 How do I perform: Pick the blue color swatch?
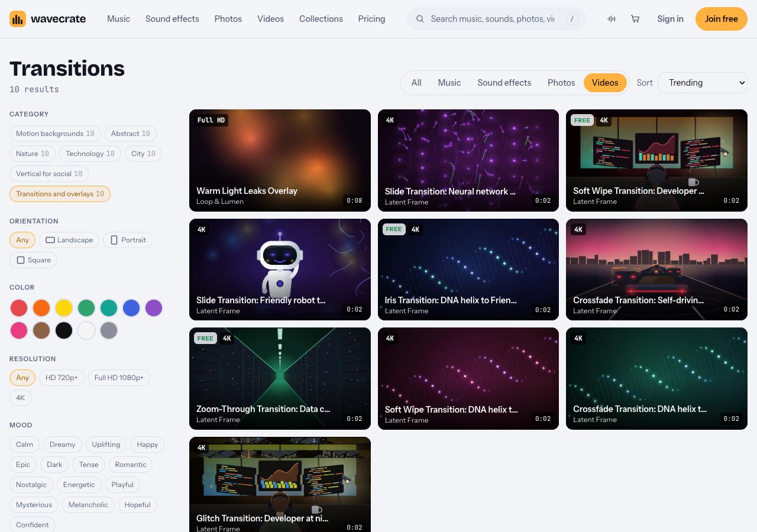131,308
